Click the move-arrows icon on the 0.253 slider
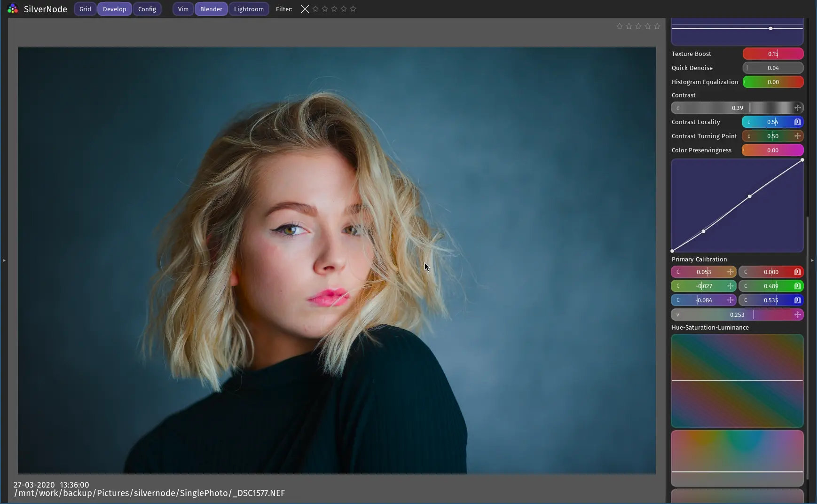Screen dimensions: 817x504 [x=798, y=315]
